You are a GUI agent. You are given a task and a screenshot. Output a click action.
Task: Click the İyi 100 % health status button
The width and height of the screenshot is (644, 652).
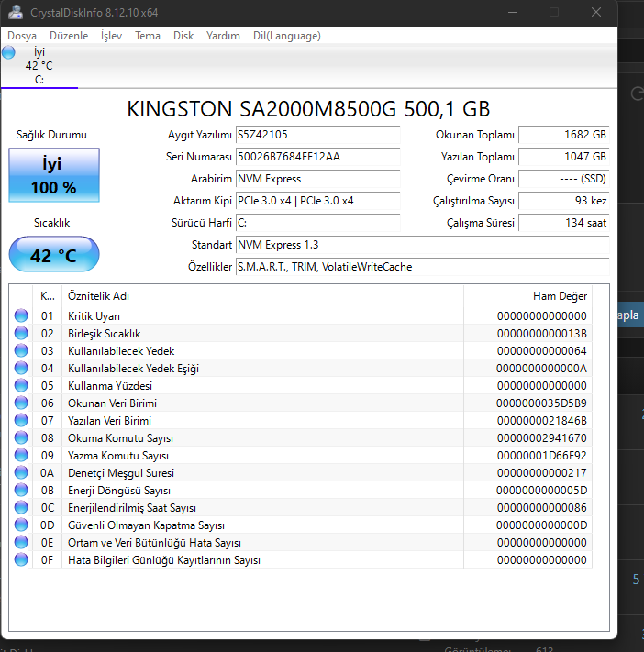point(54,175)
